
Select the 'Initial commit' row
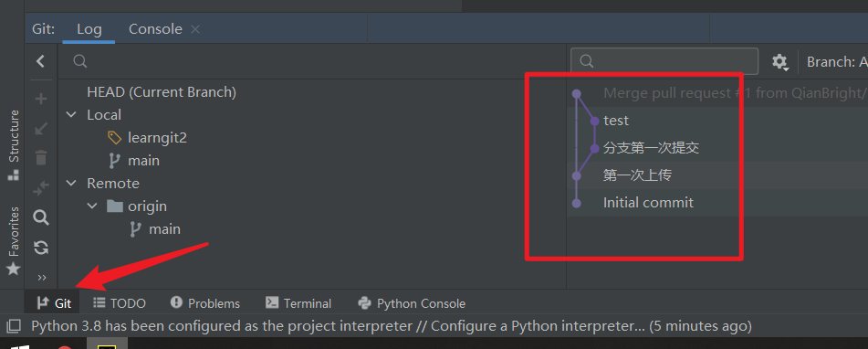(x=717, y=202)
